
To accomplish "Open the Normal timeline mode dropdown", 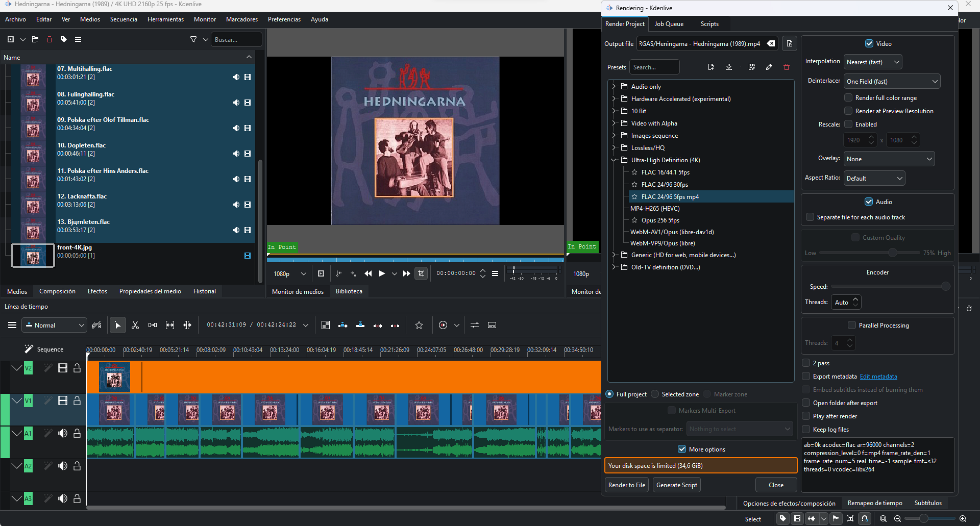I will click(x=55, y=325).
